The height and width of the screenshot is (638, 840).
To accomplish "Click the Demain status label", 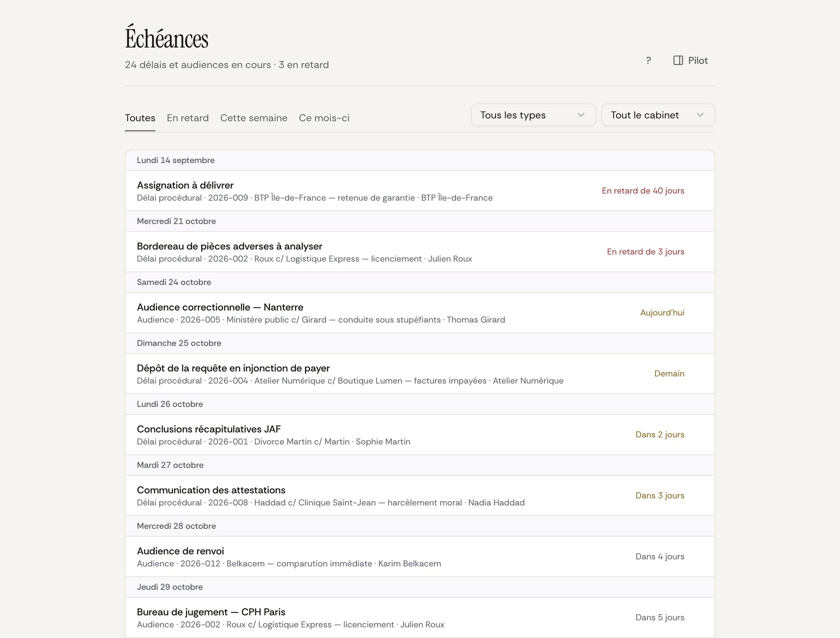I will tap(669, 374).
